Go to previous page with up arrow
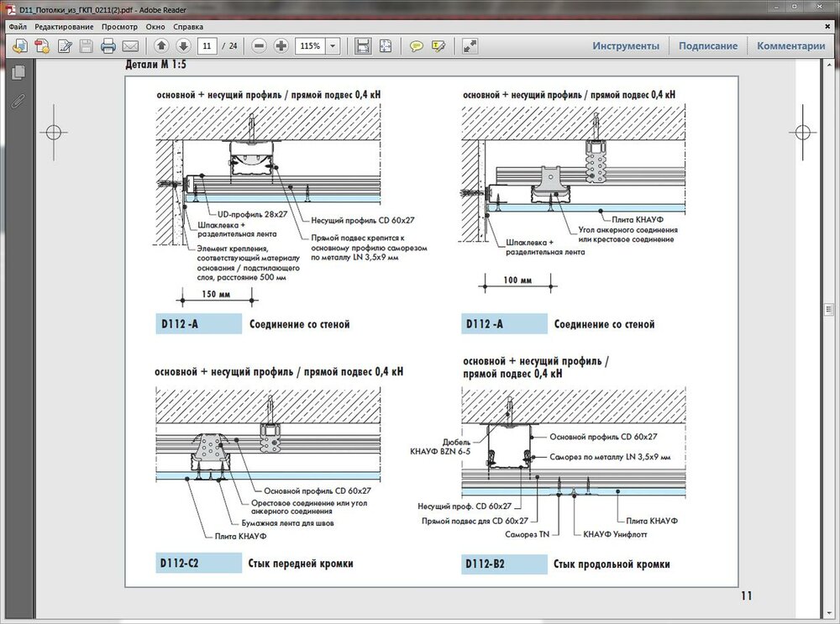The height and width of the screenshot is (624, 840). [161, 46]
